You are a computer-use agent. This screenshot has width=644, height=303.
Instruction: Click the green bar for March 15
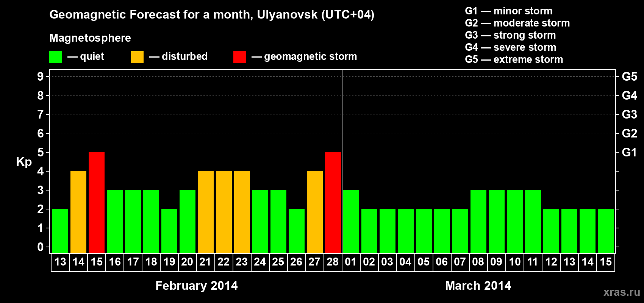606,231
